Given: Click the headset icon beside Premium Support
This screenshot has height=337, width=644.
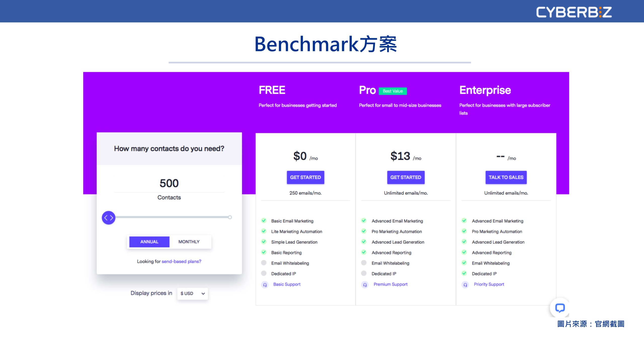Looking at the screenshot, I should (365, 285).
